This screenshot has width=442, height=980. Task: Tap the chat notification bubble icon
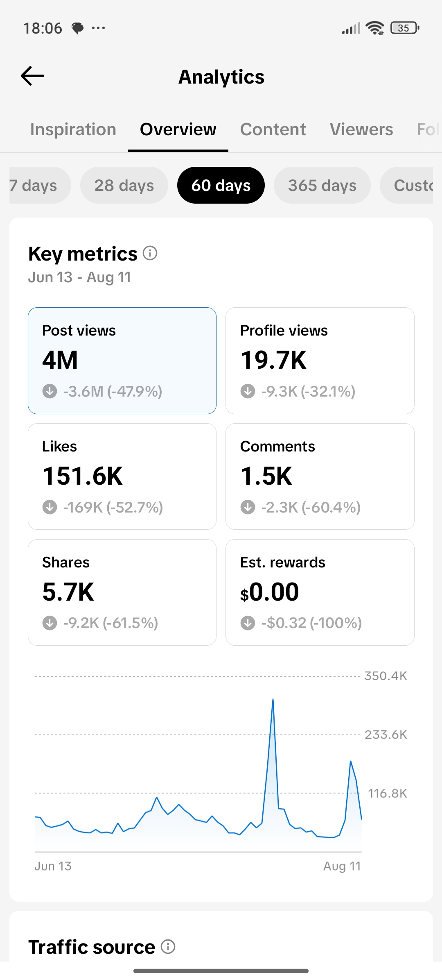(78, 28)
